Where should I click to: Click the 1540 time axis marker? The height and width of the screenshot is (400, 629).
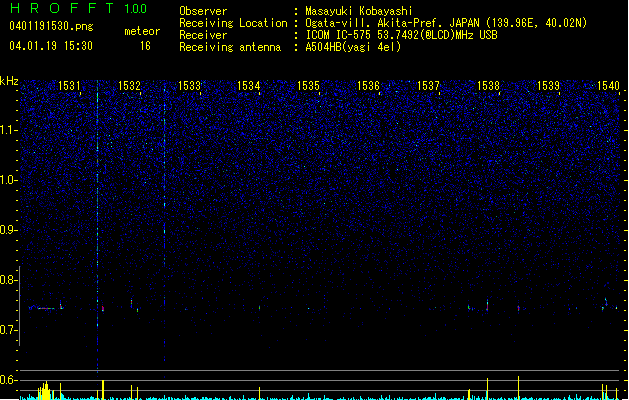608,86
